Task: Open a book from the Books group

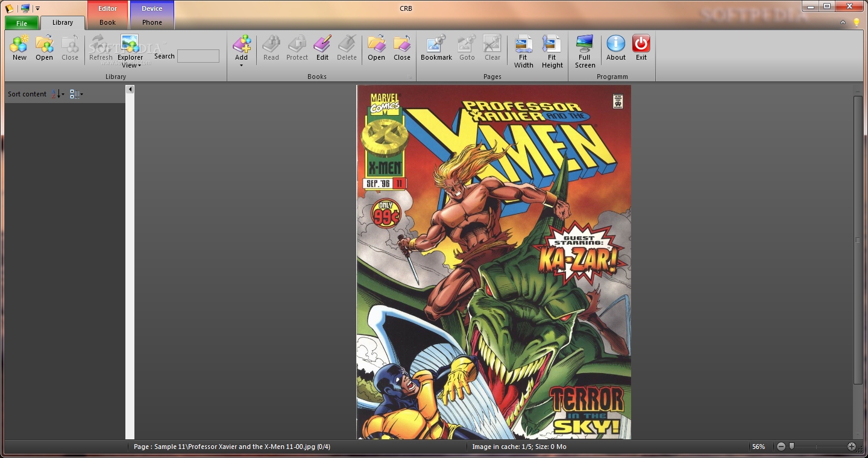Action: (376, 48)
